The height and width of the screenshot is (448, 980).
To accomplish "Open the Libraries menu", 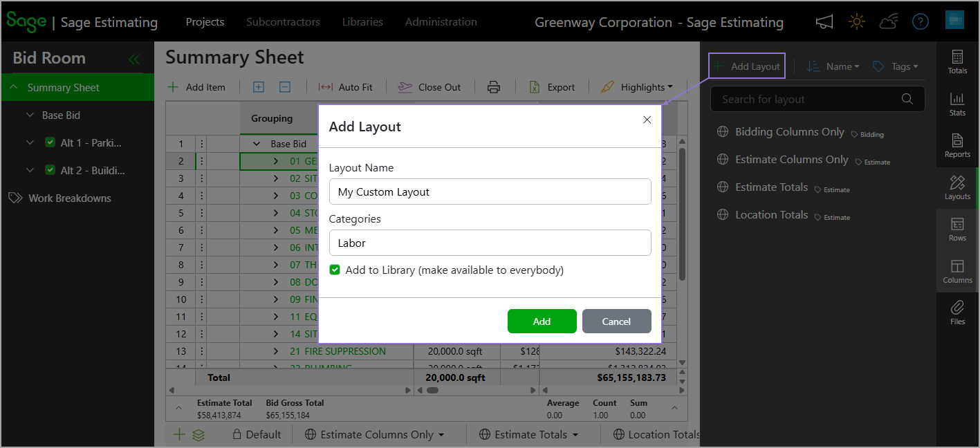I will pos(362,22).
